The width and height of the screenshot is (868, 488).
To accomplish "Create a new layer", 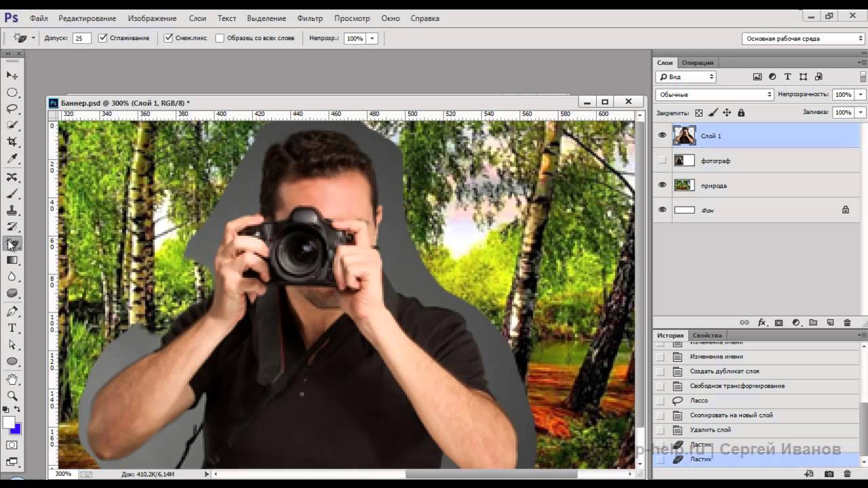I will pyautogui.click(x=831, y=323).
